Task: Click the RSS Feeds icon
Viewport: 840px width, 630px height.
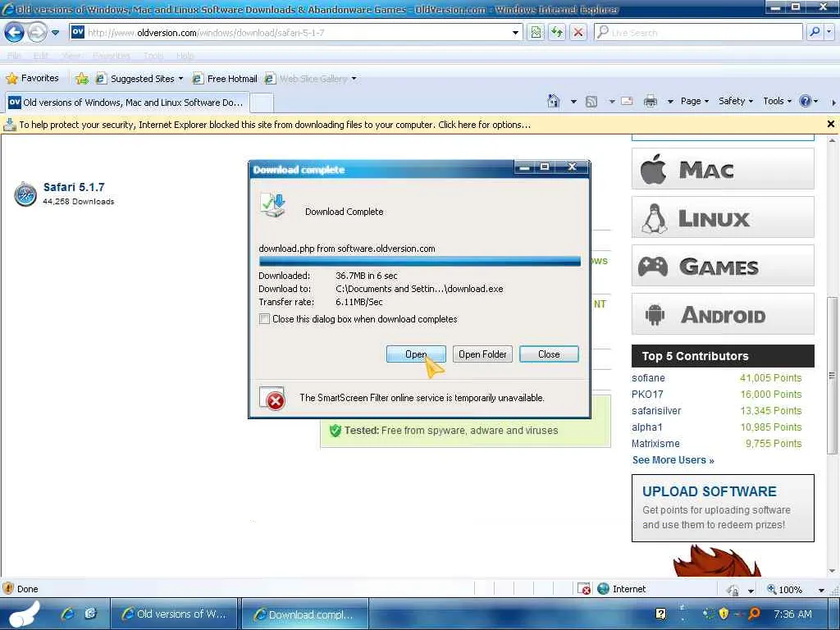Action: 591,101
